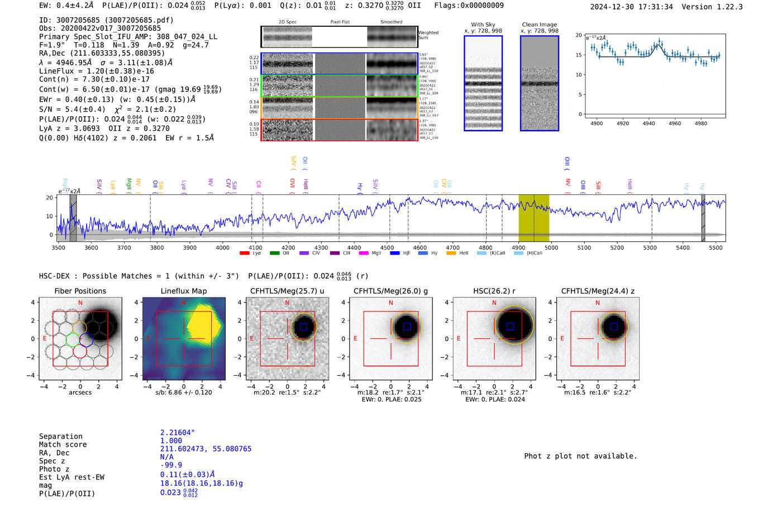Click the Cont(w) = 6.50(±0.01)e-17 line

pos(130,89)
